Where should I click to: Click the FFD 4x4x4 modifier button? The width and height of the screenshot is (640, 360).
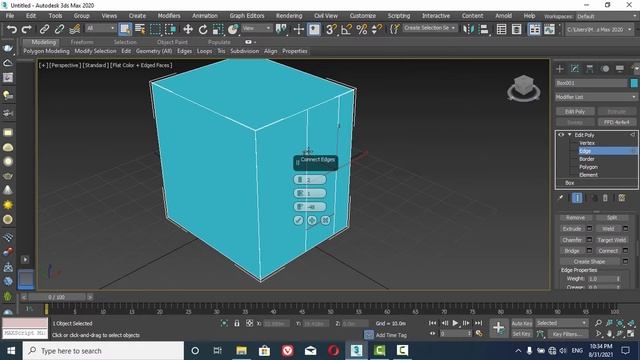click(616, 122)
